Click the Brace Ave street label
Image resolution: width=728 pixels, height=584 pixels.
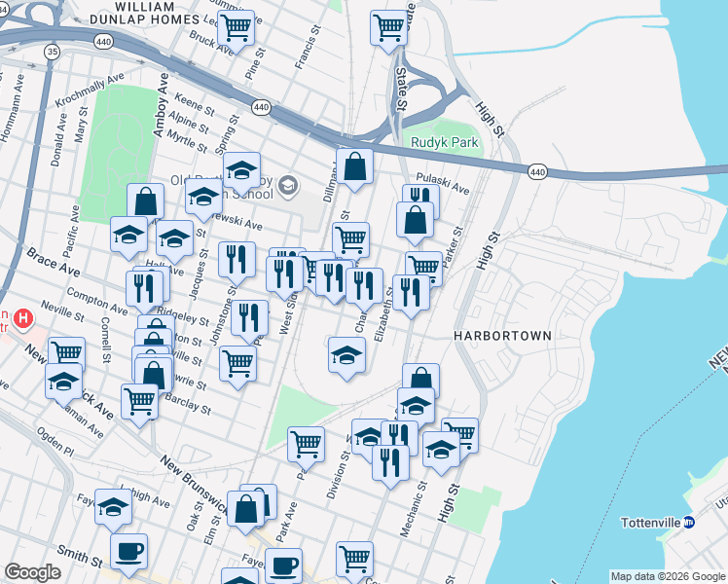53,262
